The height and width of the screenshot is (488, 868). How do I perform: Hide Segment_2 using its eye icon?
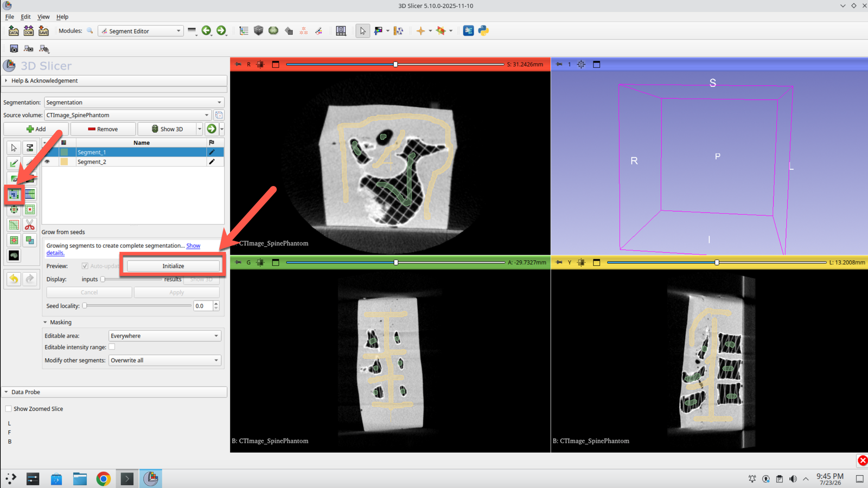pyautogui.click(x=47, y=162)
